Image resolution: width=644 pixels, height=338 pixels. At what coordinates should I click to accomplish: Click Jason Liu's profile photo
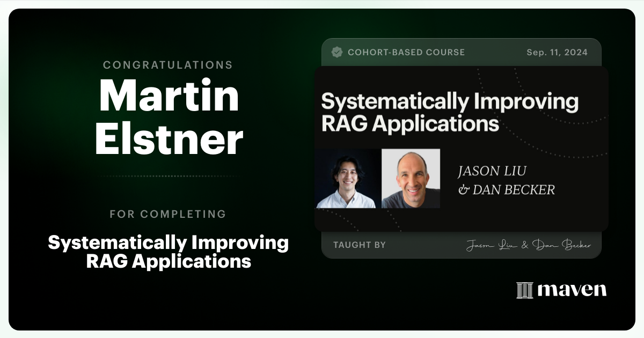tap(347, 178)
